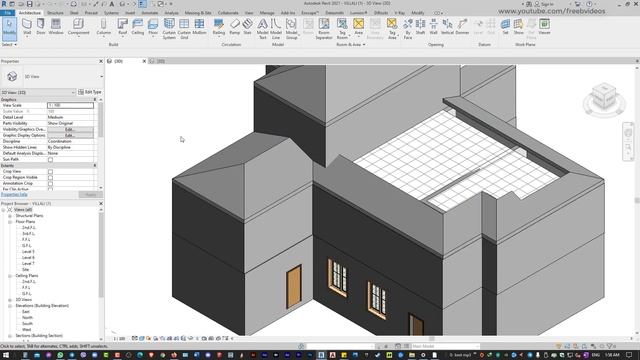Click the Curtain Grid tool
Image resolution: width=640 pixels, height=360 pixels.
[x=184, y=29]
